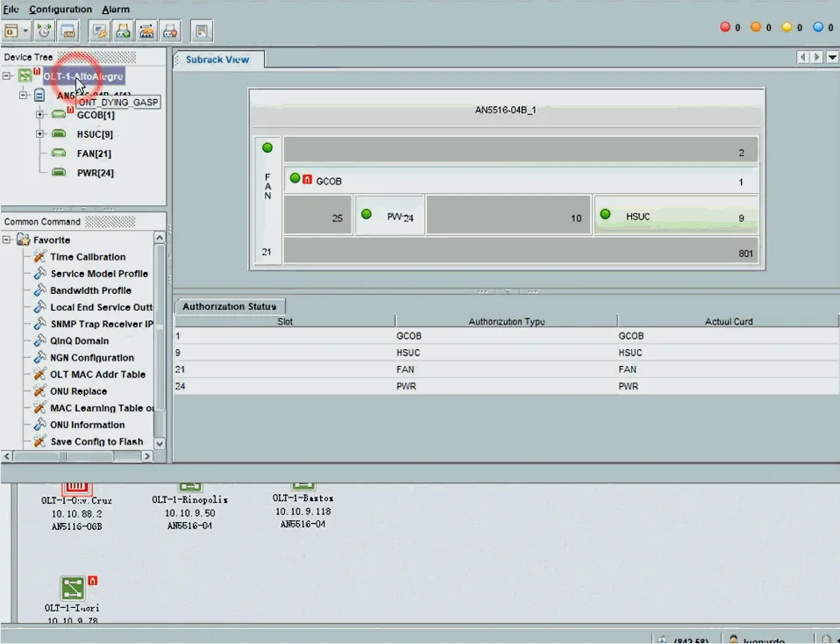Click the toolbar icon with window and tag
840x644 pixels.
[68, 31]
